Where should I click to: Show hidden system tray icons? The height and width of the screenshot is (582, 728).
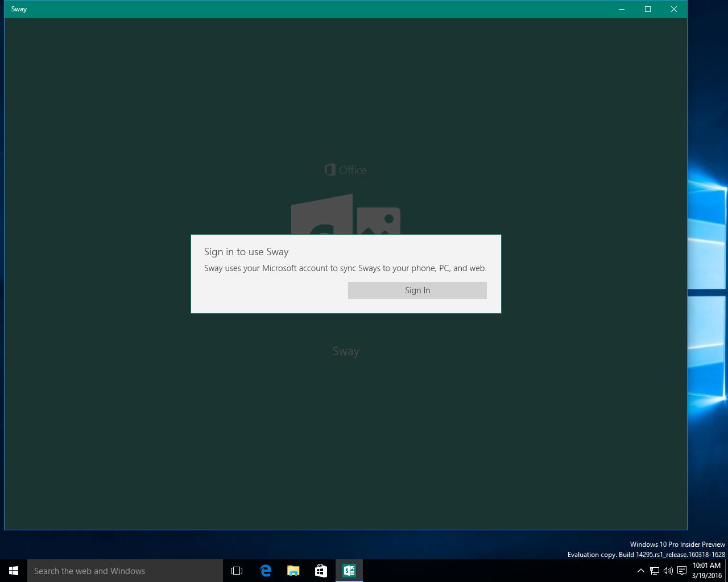(x=640, y=571)
